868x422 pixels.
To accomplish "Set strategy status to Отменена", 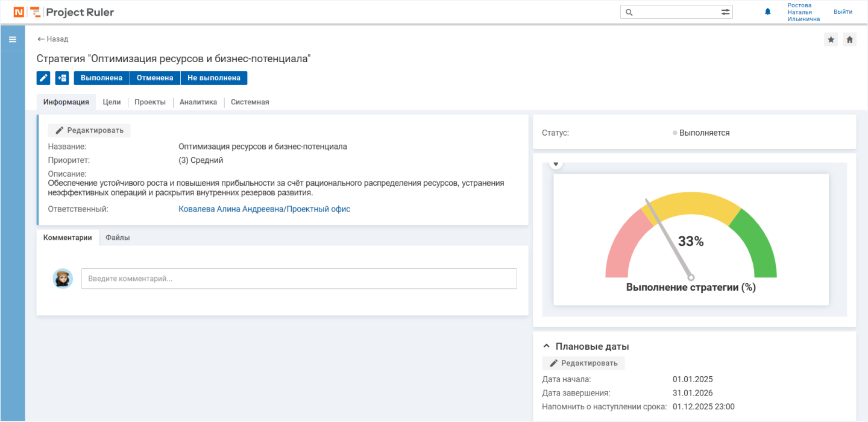I will [155, 78].
